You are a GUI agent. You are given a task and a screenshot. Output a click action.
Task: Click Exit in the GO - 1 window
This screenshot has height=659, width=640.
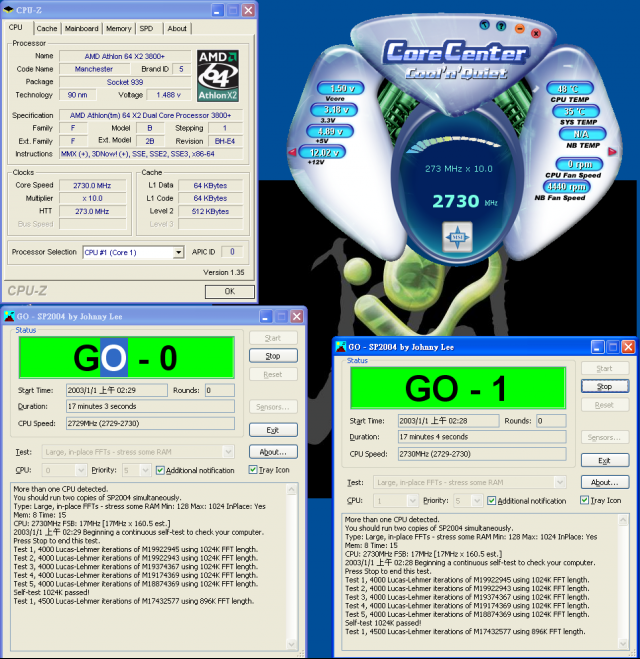coord(605,460)
